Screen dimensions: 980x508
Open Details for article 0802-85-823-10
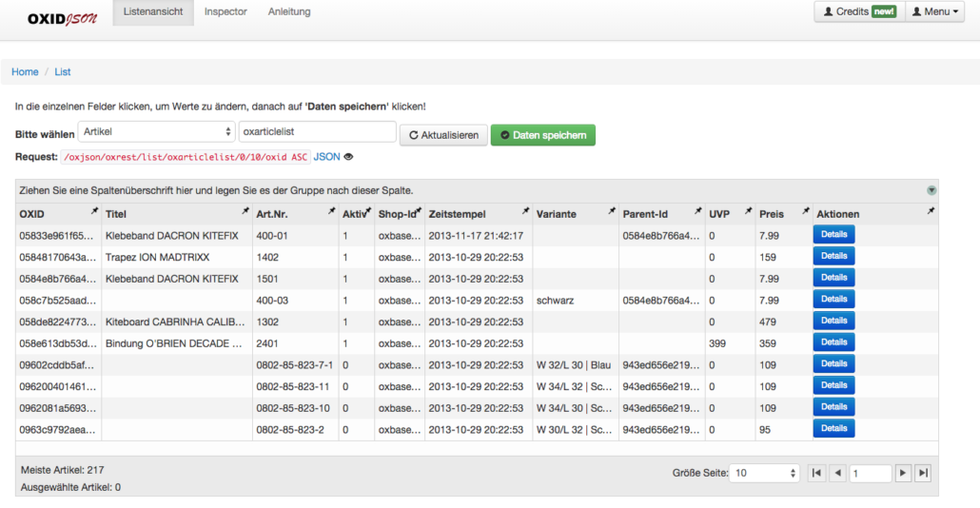pyautogui.click(x=833, y=407)
